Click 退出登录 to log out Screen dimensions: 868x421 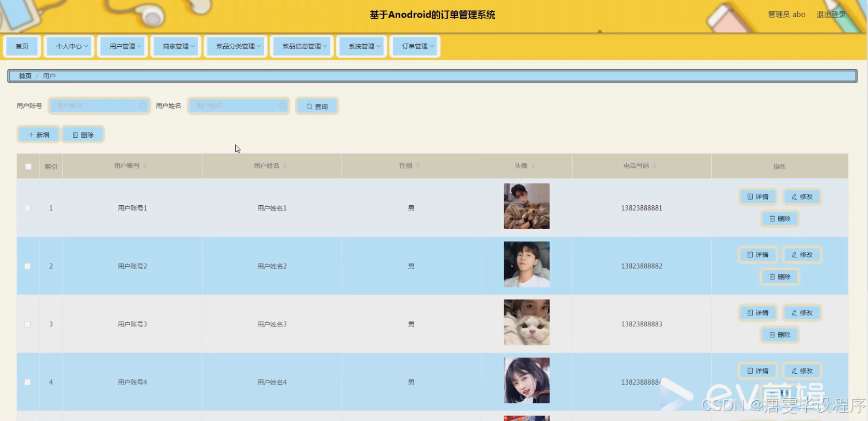point(831,15)
